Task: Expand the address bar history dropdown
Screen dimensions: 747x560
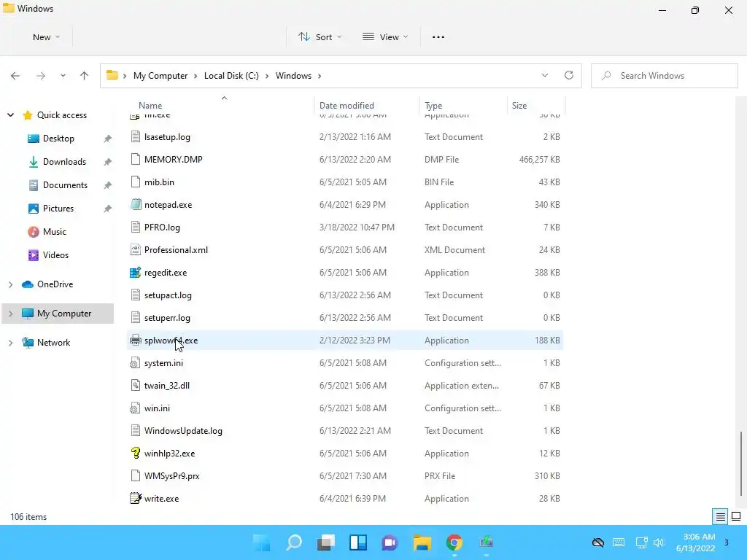Action: [544, 75]
